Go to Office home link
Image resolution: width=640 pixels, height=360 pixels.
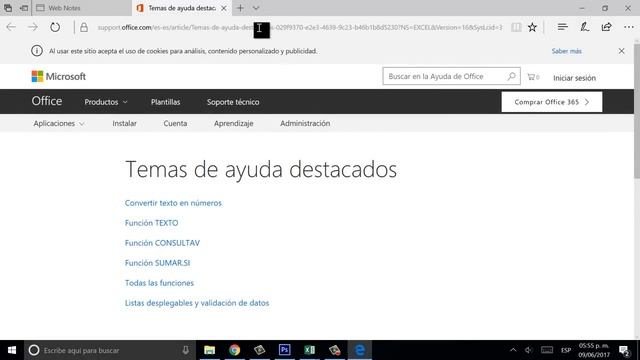click(x=47, y=101)
